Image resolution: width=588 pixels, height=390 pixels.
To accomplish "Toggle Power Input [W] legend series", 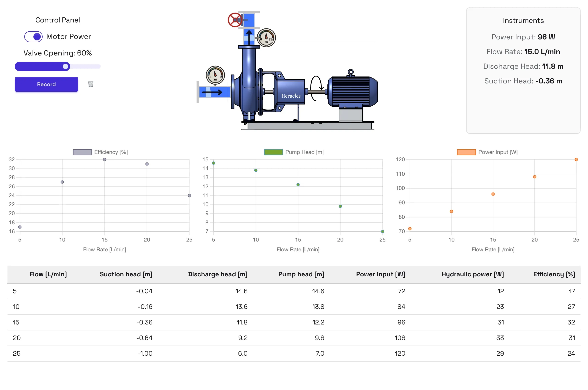I will point(487,152).
